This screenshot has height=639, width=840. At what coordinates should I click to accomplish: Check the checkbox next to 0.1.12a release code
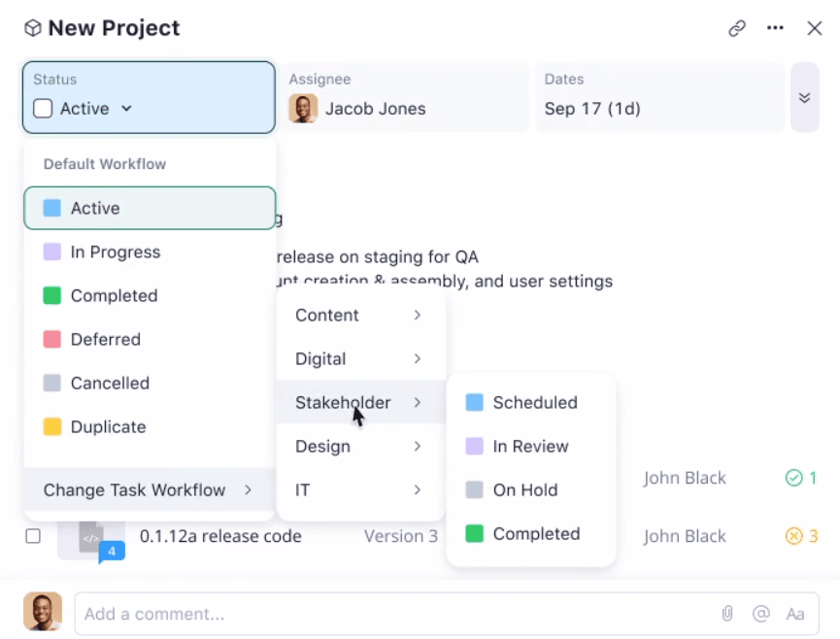click(34, 536)
